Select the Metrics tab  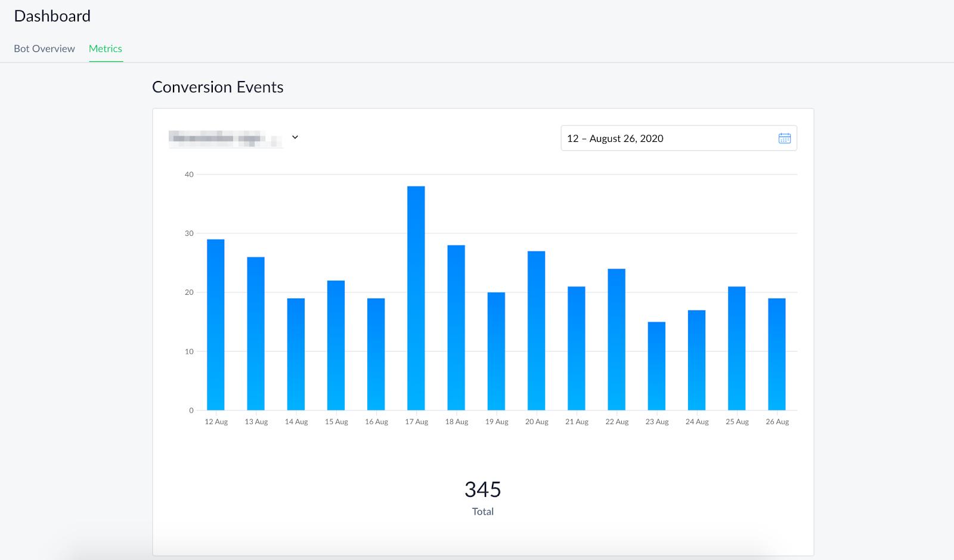pos(106,48)
